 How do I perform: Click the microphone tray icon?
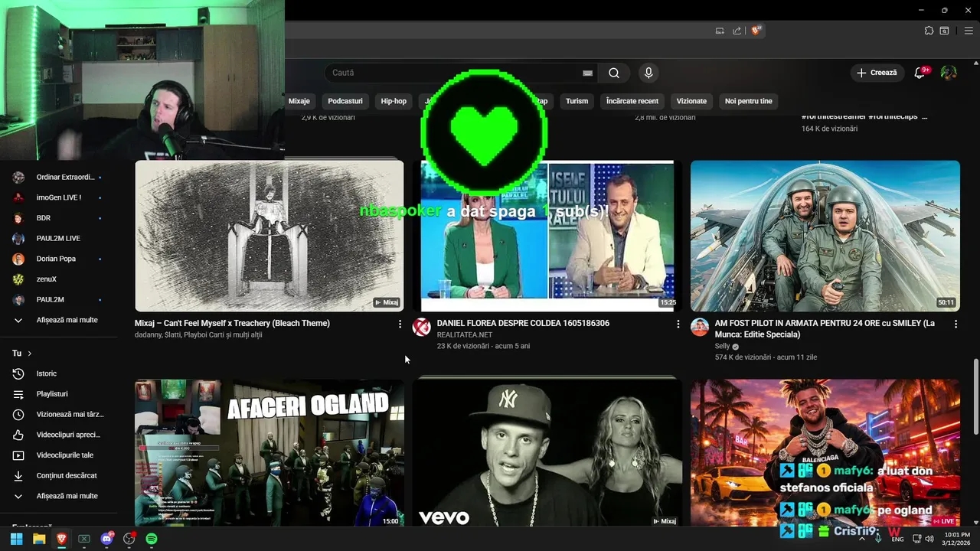pos(877,539)
